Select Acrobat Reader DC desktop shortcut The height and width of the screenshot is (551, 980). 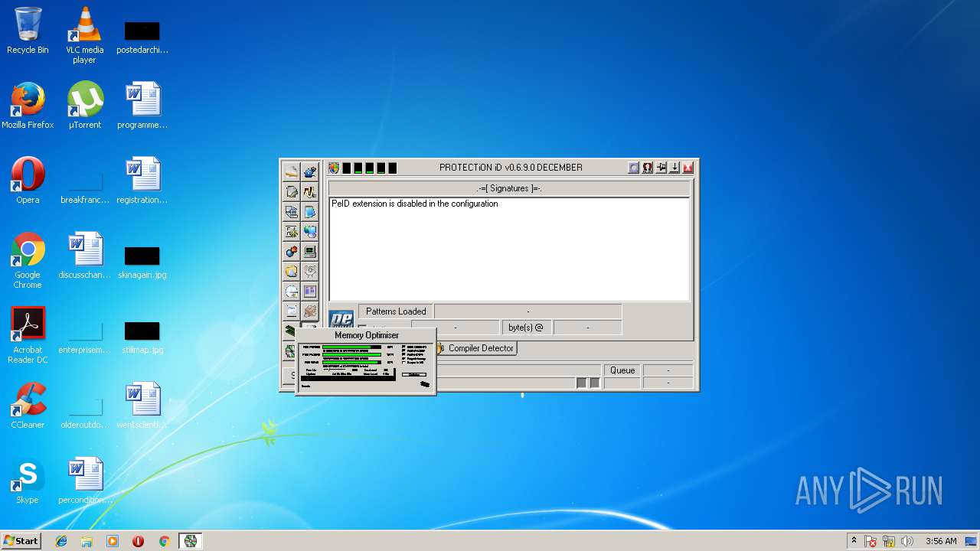pyautogui.click(x=28, y=336)
